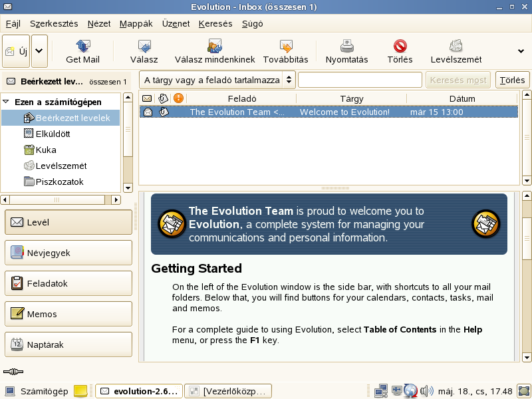
Task: Click the display settings tray icon
Action: click(x=396, y=390)
